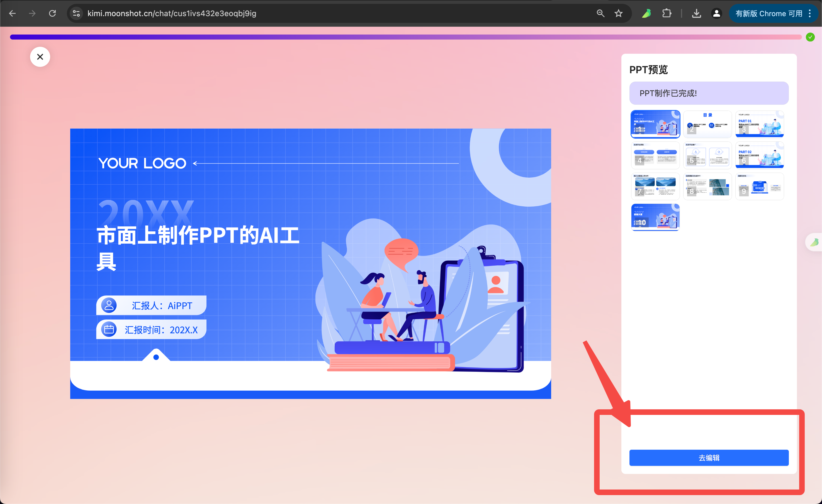This screenshot has height=504, width=822.
Task: Open the green leaf extension icon
Action: tap(646, 13)
